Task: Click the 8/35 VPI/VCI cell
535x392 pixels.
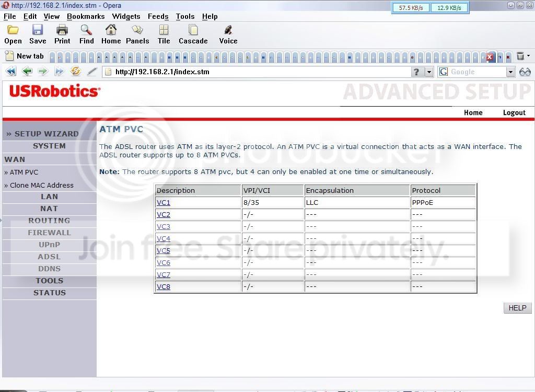Action: tap(272, 202)
